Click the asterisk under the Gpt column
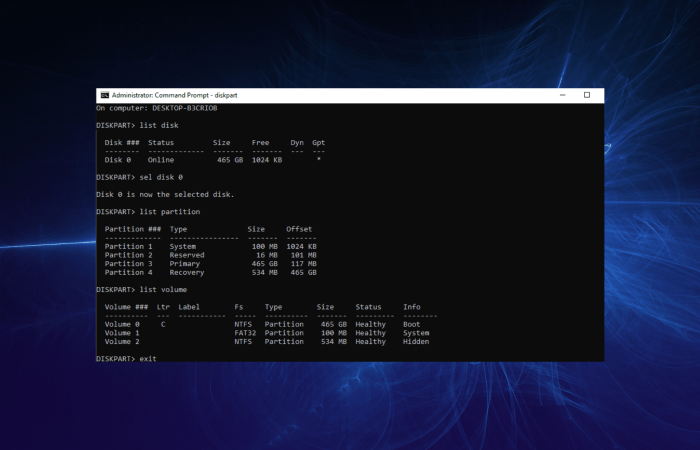 pos(319,159)
